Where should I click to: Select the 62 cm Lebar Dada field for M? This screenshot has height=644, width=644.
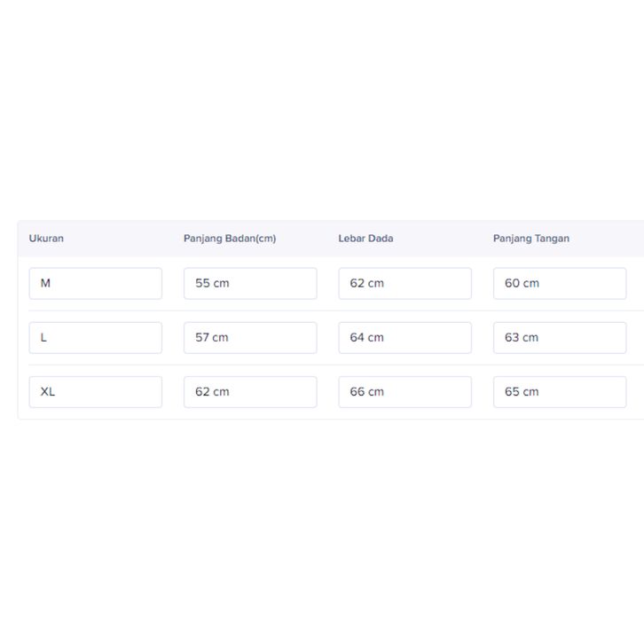pos(404,284)
